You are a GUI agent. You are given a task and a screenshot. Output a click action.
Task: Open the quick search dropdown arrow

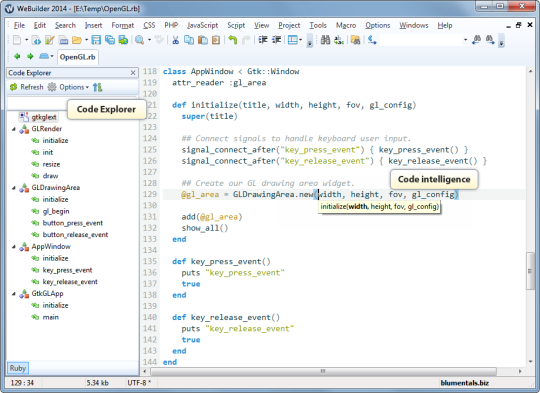tap(465, 40)
